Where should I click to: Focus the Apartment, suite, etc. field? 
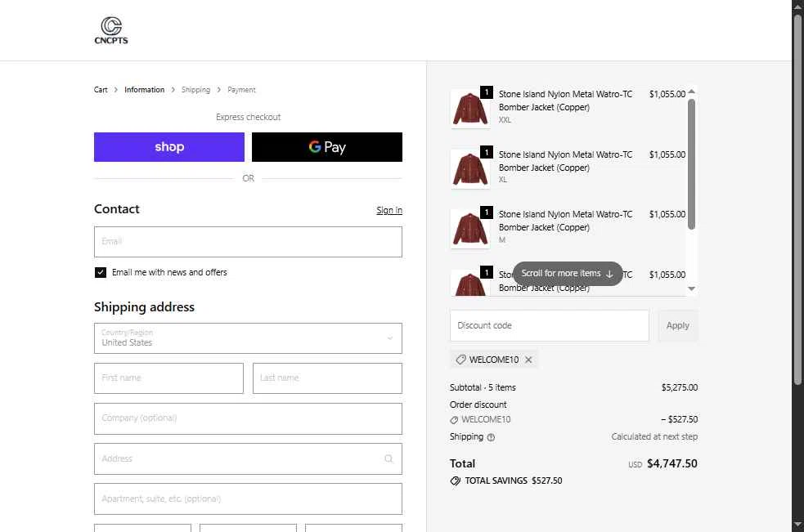point(248,498)
